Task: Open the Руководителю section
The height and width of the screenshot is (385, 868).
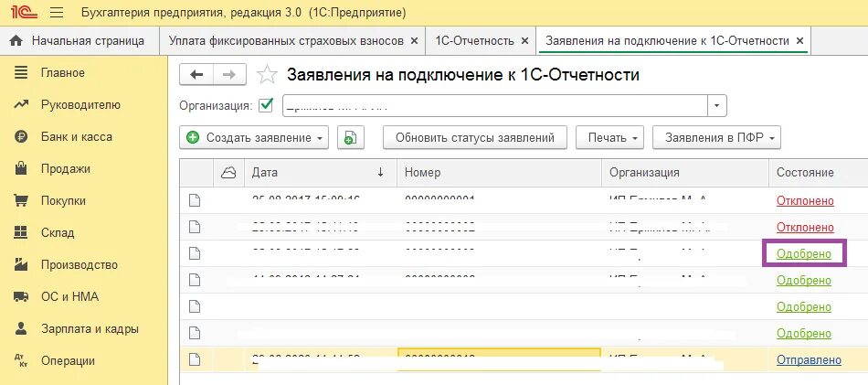Action: (x=80, y=104)
